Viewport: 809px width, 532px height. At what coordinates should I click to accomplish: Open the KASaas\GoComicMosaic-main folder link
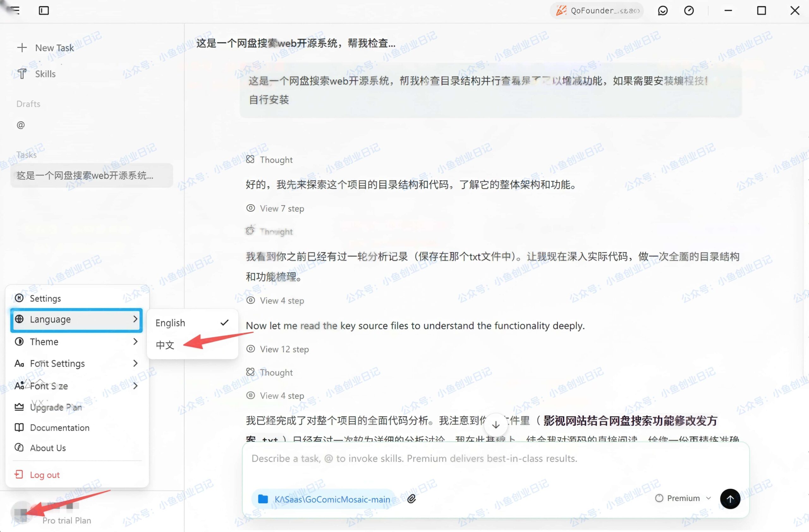click(x=332, y=499)
